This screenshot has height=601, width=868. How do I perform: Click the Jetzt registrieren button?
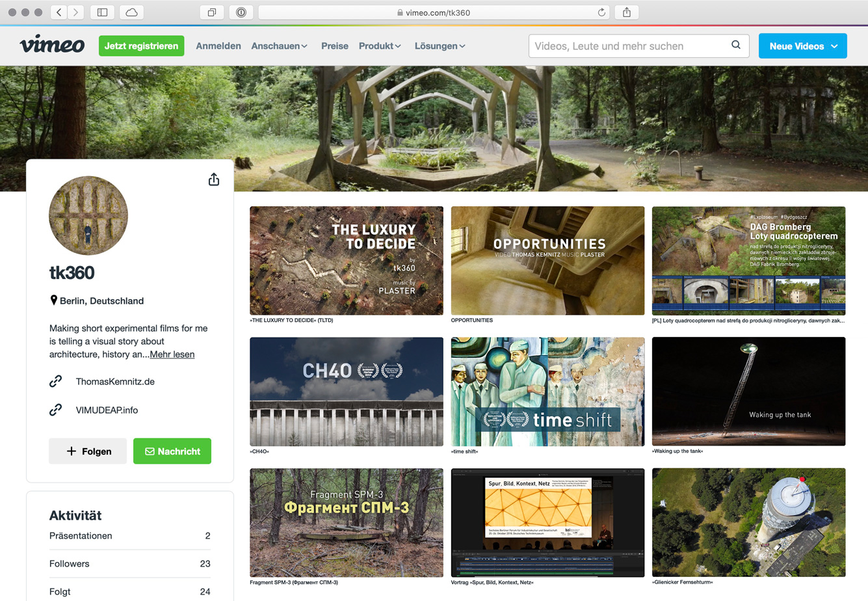click(x=141, y=46)
